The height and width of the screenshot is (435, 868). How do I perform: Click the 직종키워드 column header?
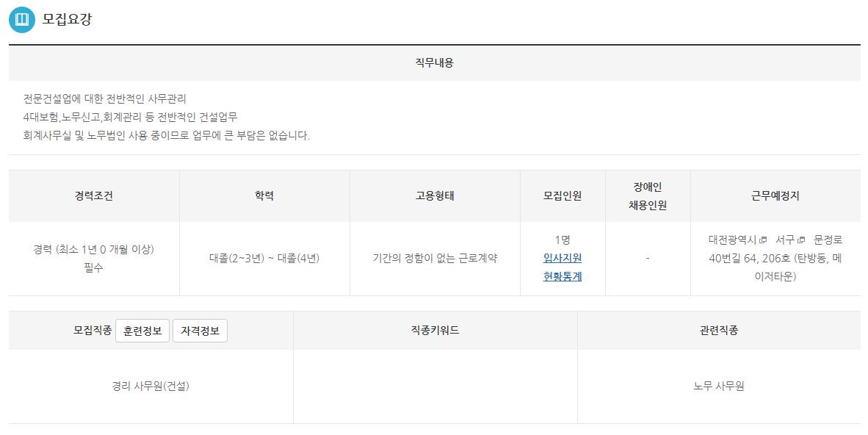click(x=435, y=331)
